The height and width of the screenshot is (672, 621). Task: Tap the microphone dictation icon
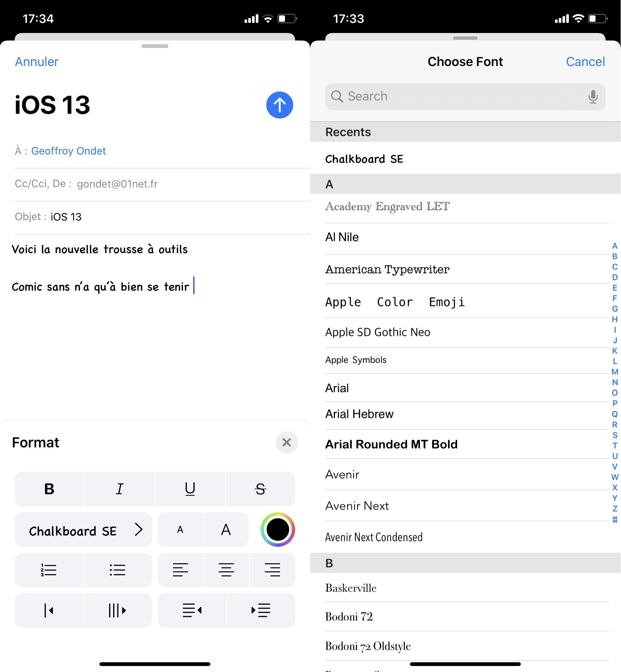(x=593, y=97)
